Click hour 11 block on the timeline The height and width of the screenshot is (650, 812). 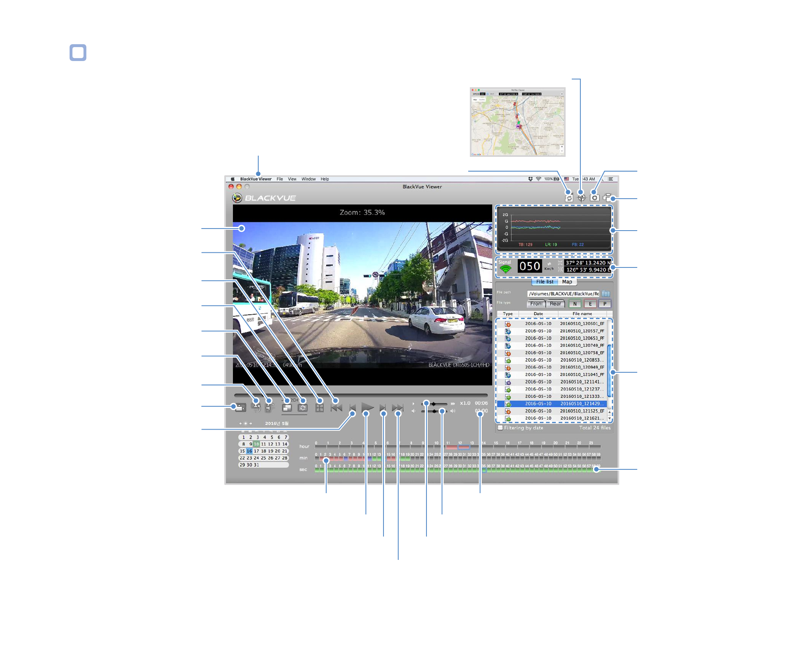tap(452, 447)
